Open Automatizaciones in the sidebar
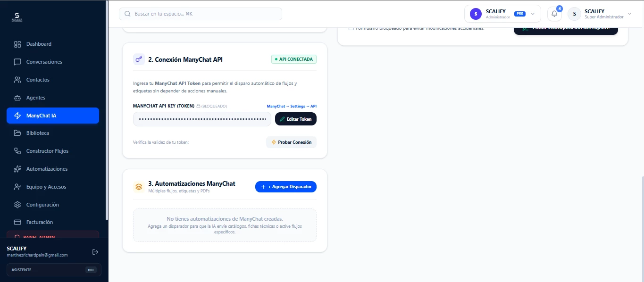This screenshot has height=282, width=644. 53,169
